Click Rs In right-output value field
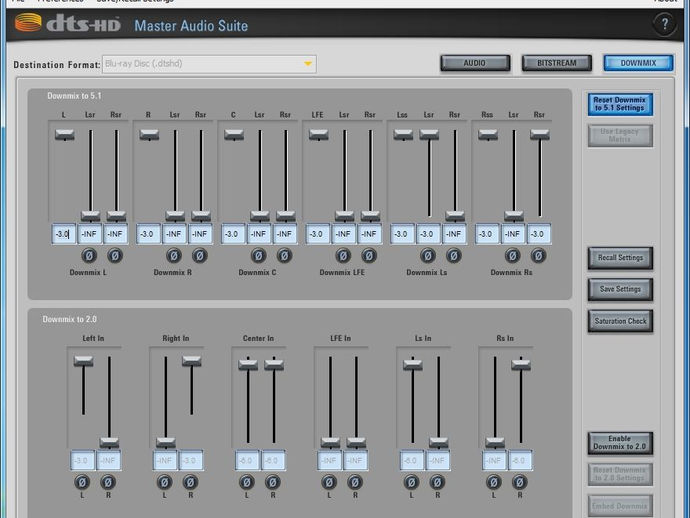Viewport: 690px width, 518px height. click(520, 460)
